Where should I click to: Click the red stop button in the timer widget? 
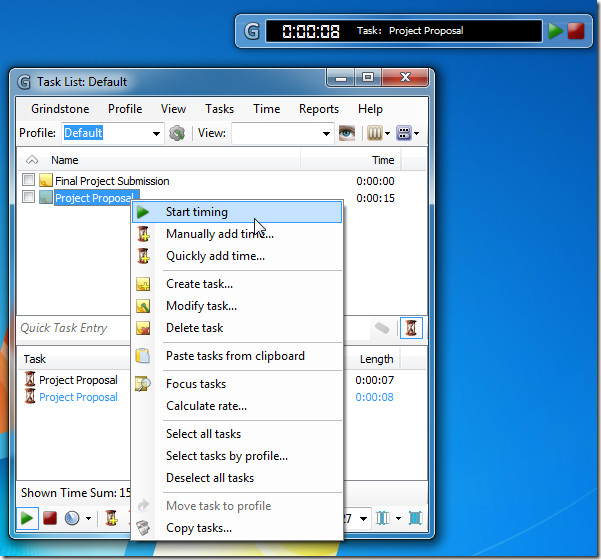(x=576, y=31)
